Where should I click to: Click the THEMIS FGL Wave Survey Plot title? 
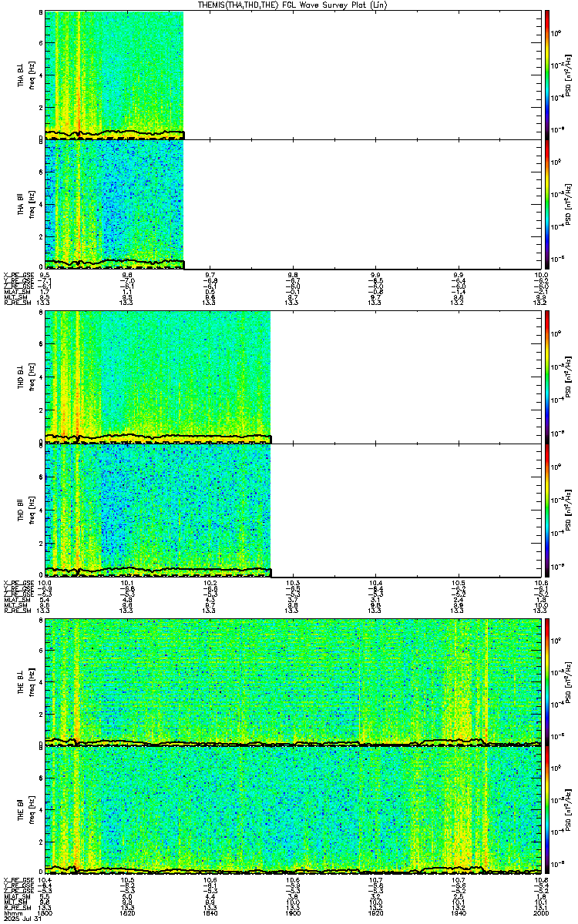293,5
